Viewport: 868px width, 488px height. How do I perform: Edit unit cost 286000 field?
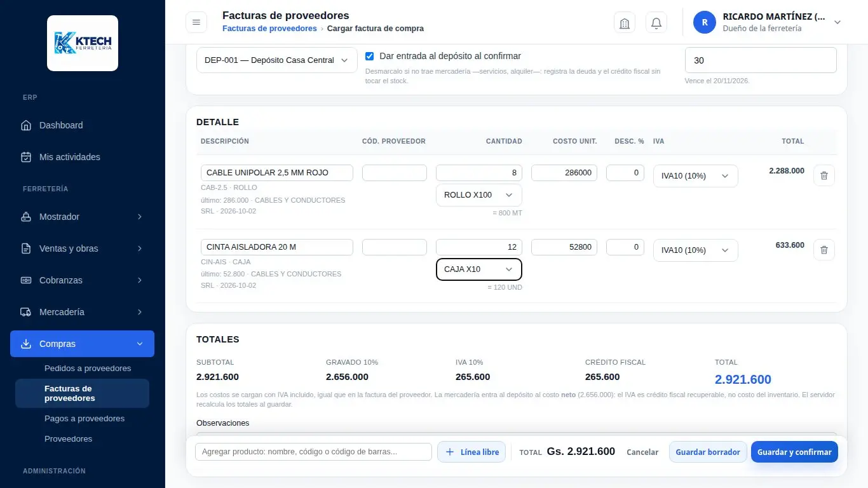(x=564, y=173)
